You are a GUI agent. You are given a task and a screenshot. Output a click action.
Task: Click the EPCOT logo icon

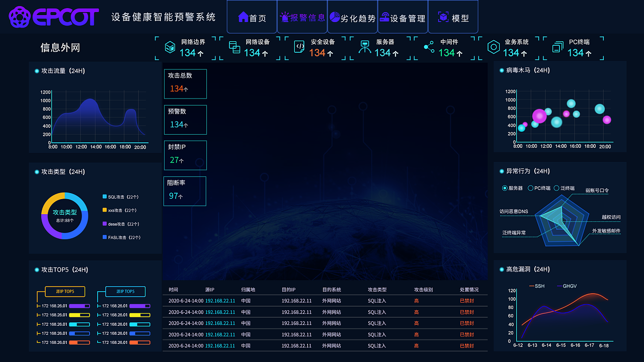pos(19,17)
